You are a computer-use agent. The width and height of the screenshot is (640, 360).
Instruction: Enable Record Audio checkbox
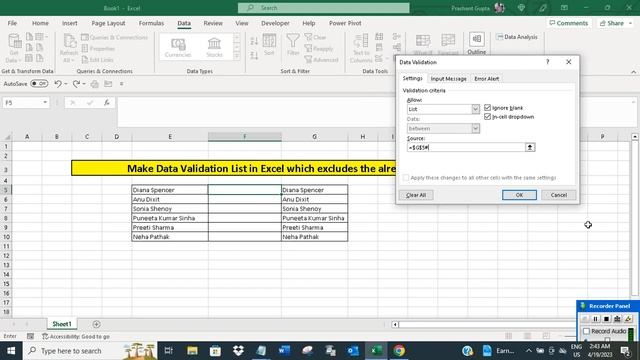point(587,331)
